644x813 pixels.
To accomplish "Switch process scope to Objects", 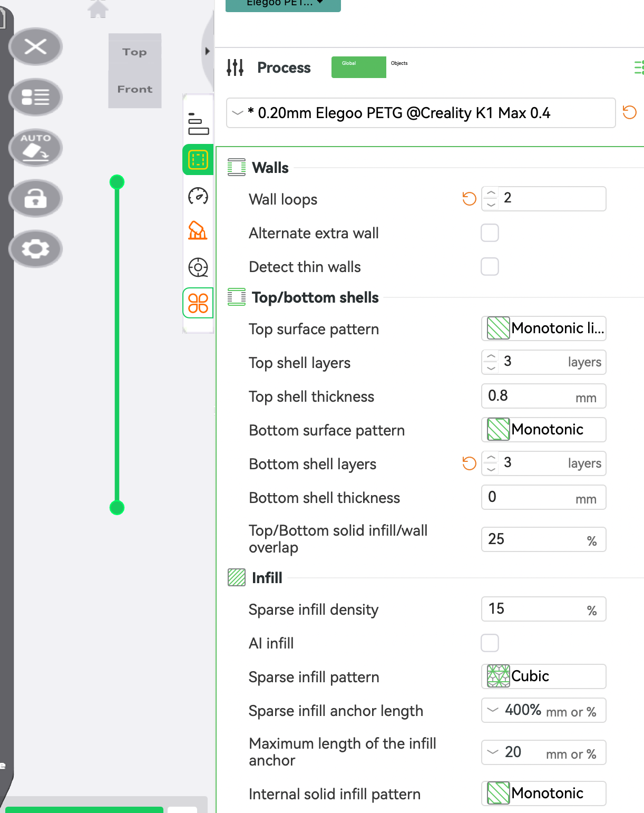I will [399, 63].
